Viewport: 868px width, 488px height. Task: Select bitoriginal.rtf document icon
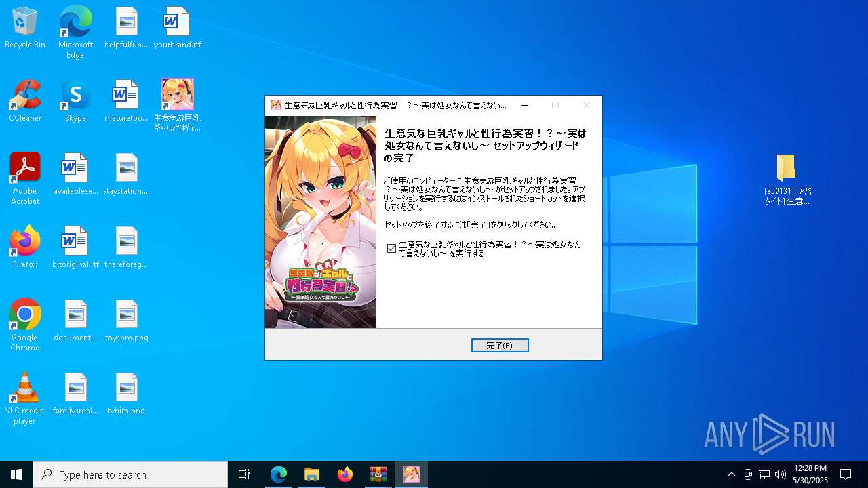click(75, 247)
